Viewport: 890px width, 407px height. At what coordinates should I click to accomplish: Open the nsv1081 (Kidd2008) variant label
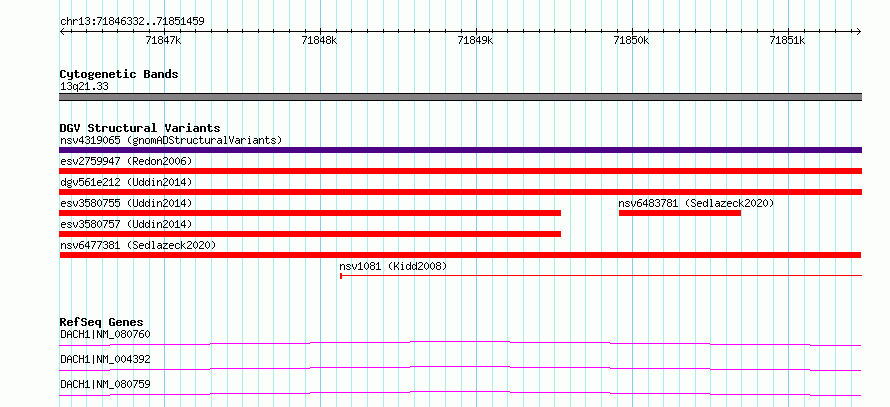pyautogui.click(x=393, y=266)
